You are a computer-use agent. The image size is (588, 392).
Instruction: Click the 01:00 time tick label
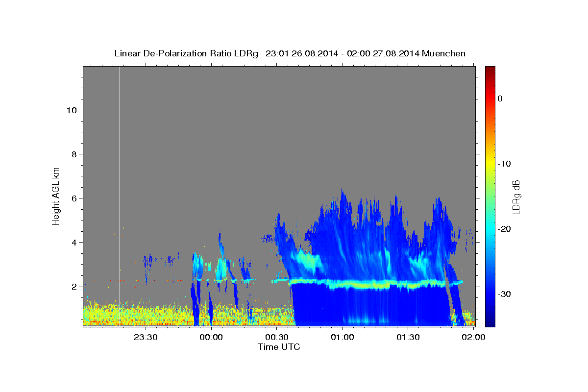point(343,337)
